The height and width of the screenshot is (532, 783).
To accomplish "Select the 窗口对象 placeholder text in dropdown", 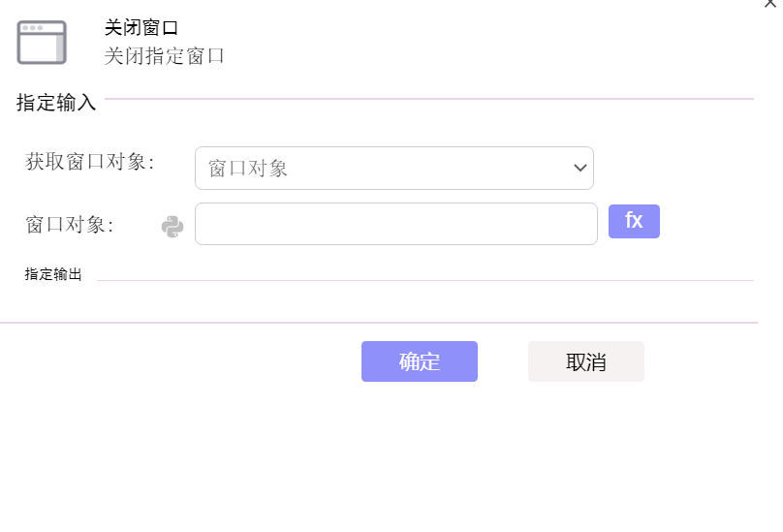I will pos(248,169).
